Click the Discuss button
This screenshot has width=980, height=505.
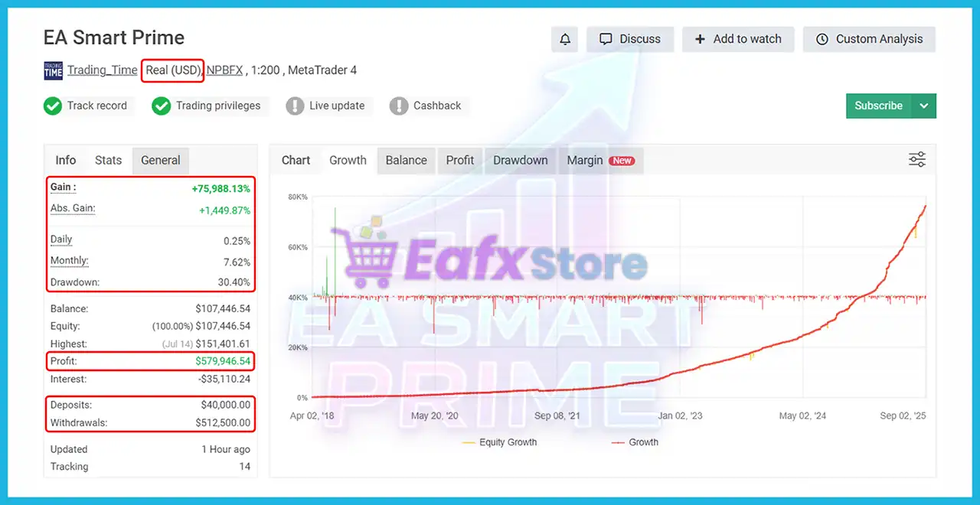click(629, 39)
